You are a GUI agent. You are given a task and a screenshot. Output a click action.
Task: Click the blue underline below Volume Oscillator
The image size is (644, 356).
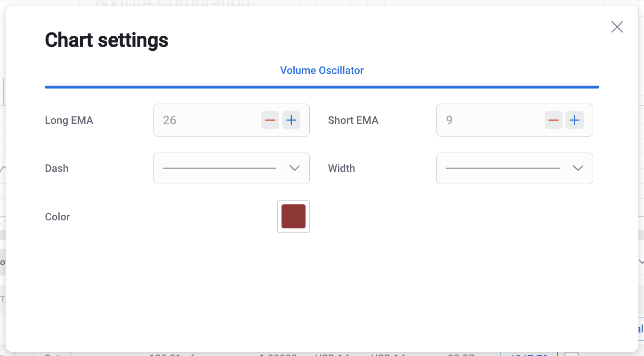coord(322,87)
